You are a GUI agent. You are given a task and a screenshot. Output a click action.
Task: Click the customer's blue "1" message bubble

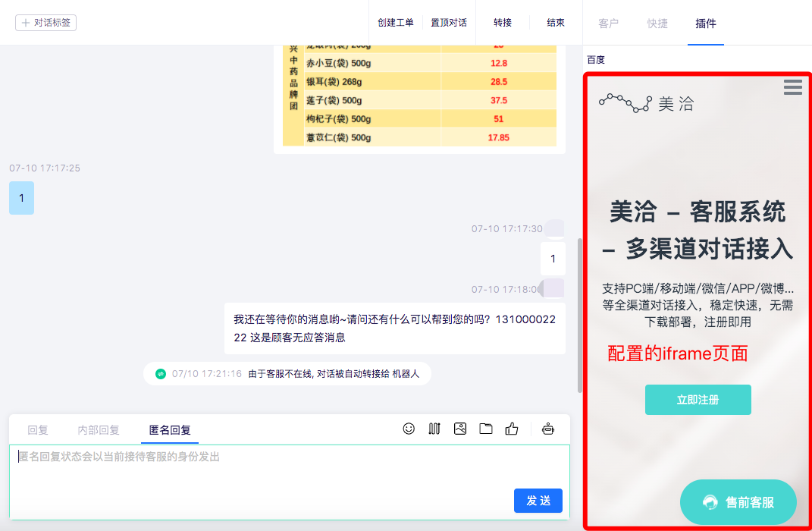pos(22,198)
